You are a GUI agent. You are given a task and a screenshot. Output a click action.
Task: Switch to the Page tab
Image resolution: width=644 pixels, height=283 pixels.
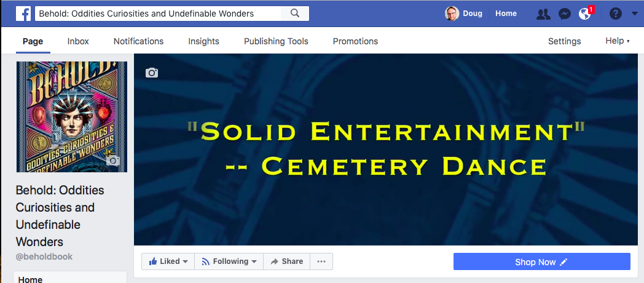(x=33, y=41)
